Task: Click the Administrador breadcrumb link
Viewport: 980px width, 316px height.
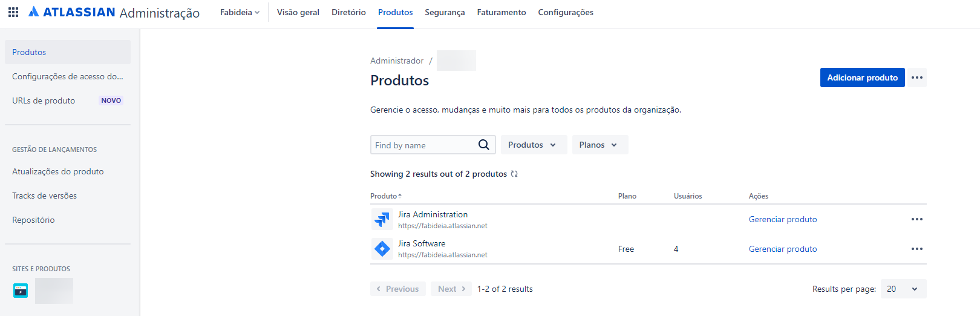Action: tap(397, 61)
